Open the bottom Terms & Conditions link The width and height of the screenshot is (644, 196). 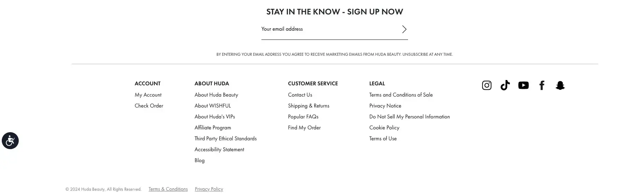pos(168,189)
